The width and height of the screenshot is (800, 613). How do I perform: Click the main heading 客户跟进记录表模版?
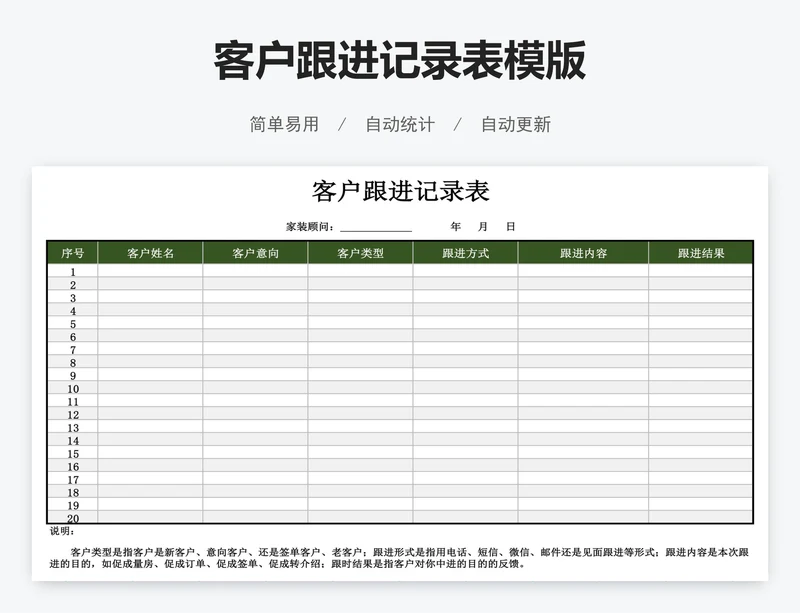(399, 61)
